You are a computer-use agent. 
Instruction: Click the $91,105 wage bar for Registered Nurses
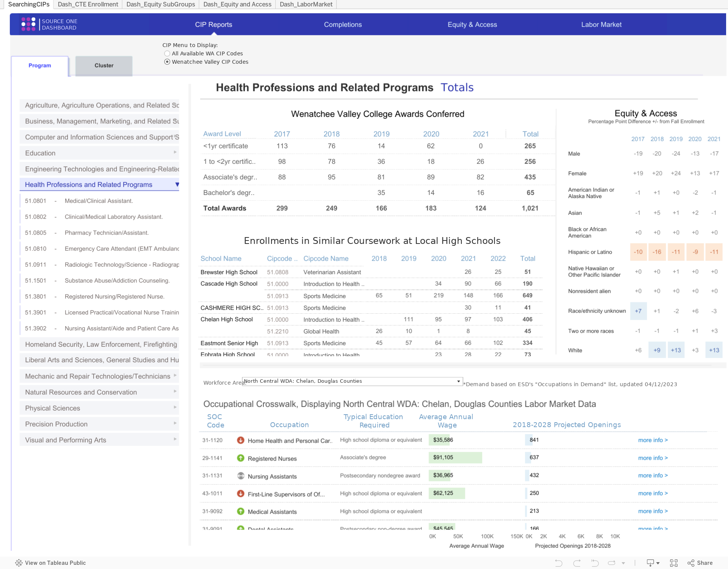click(x=455, y=457)
